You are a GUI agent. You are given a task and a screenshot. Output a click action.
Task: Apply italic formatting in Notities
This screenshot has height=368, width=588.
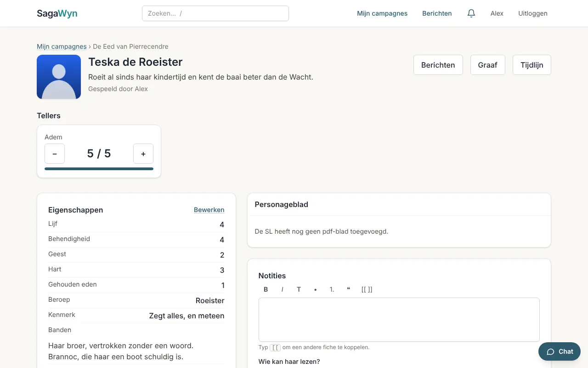point(283,289)
